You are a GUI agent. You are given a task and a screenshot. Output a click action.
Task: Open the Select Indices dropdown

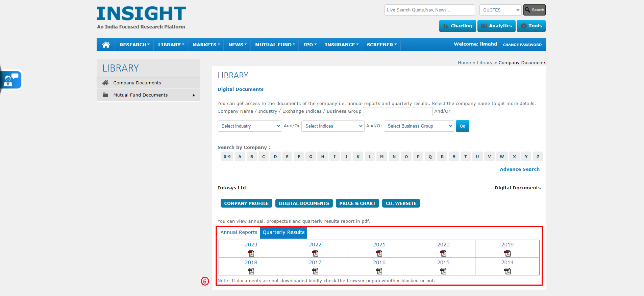pyautogui.click(x=333, y=126)
